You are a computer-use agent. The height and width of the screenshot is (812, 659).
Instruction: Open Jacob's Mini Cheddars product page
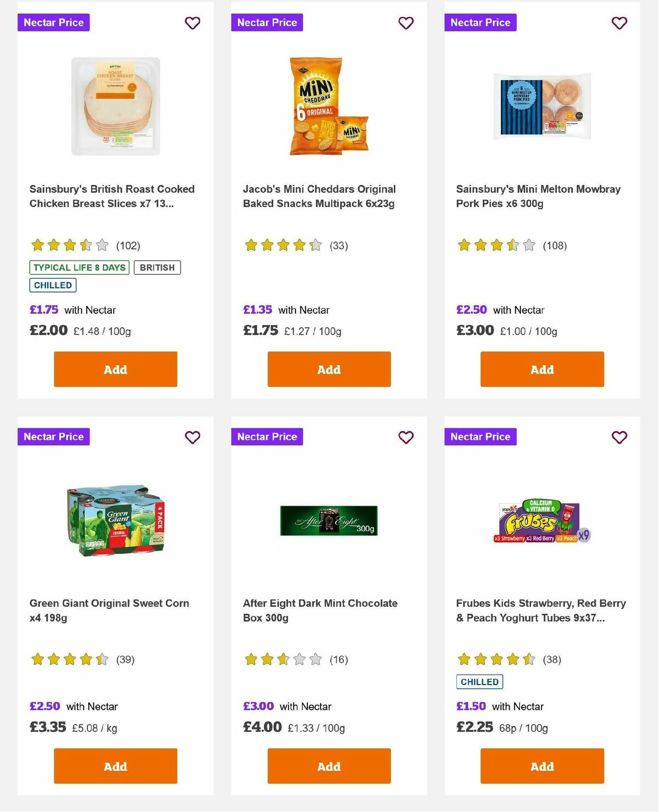pyautogui.click(x=319, y=196)
